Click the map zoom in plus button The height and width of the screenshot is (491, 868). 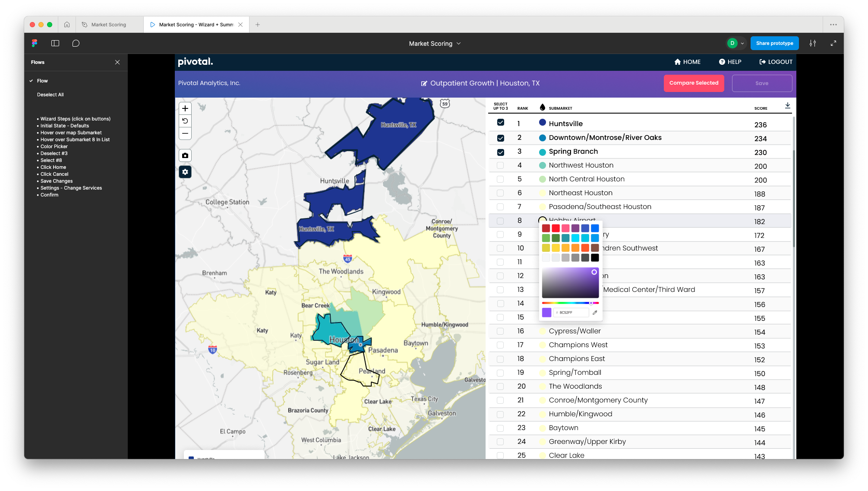(185, 108)
